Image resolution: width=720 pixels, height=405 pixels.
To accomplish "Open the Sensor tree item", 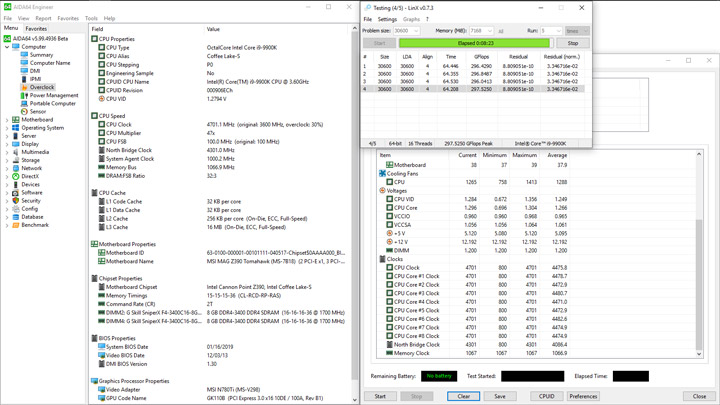I will click(38, 112).
